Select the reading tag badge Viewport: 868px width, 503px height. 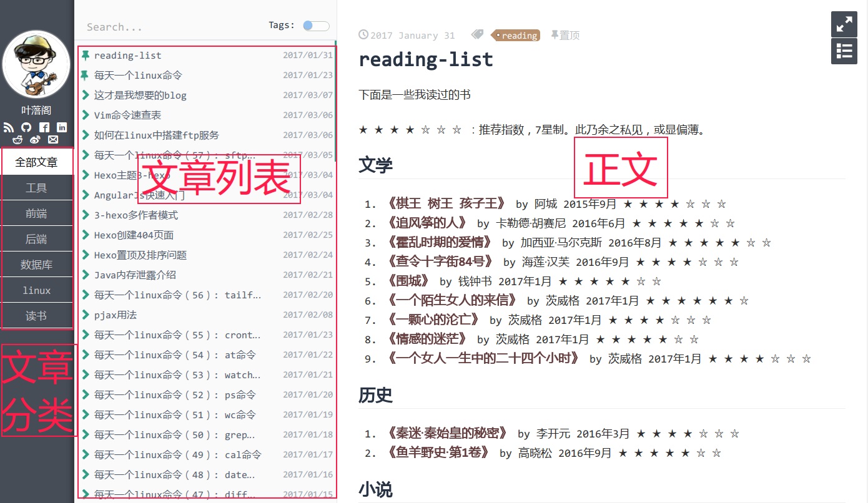(x=516, y=36)
